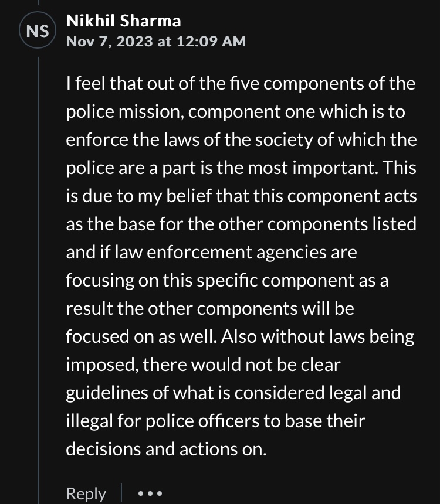The width and height of the screenshot is (440, 504).
Task: Open Nikhil Sharma's profile avatar
Action: (x=38, y=30)
